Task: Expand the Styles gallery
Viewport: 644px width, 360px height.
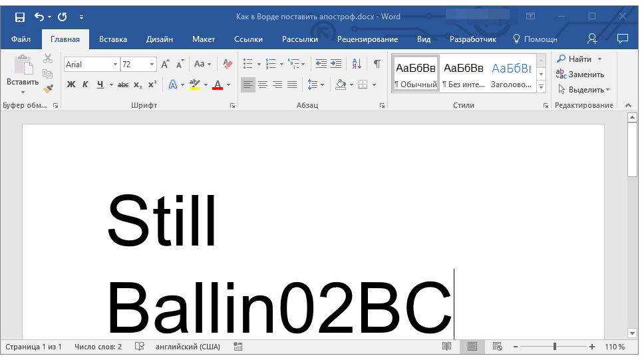Action: coord(541,87)
